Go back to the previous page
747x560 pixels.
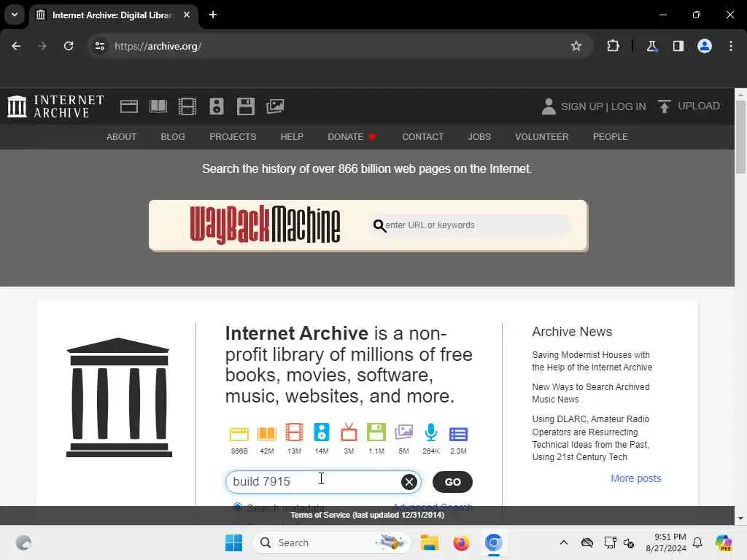pyautogui.click(x=16, y=46)
